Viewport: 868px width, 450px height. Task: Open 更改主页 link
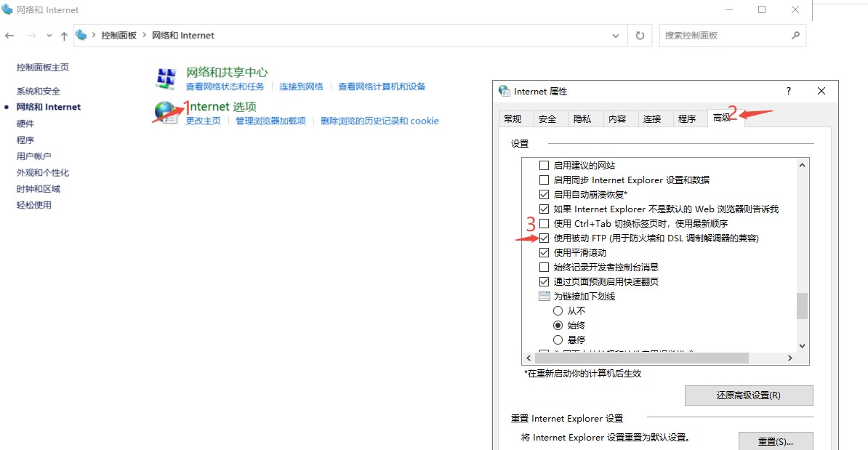point(203,121)
